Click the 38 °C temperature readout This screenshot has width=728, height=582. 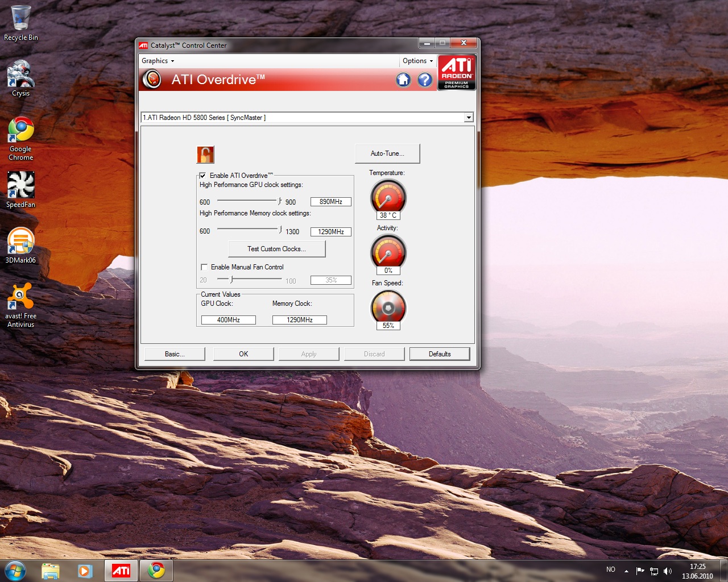[388, 215]
